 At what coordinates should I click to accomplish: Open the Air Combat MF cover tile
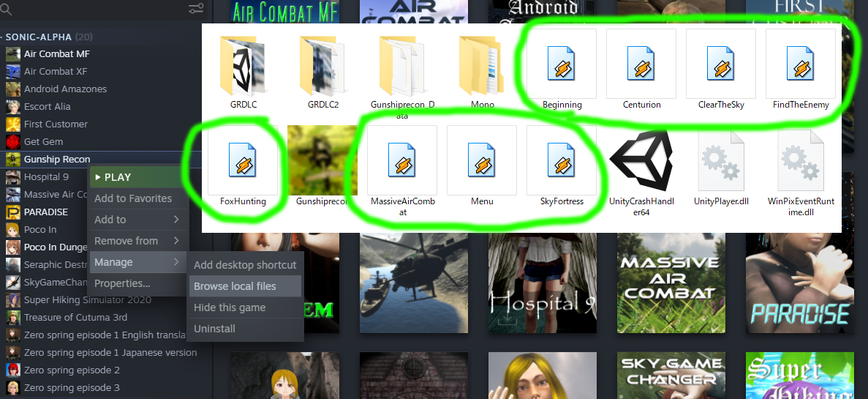coord(285,12)
